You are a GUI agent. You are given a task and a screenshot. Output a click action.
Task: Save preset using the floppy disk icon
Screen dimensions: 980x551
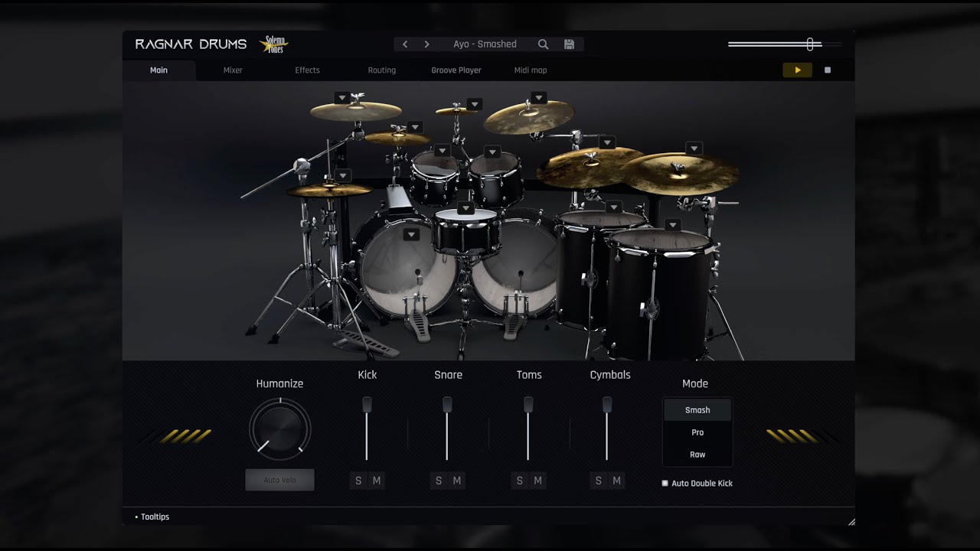pyautogui.click(x=569, y=44)
